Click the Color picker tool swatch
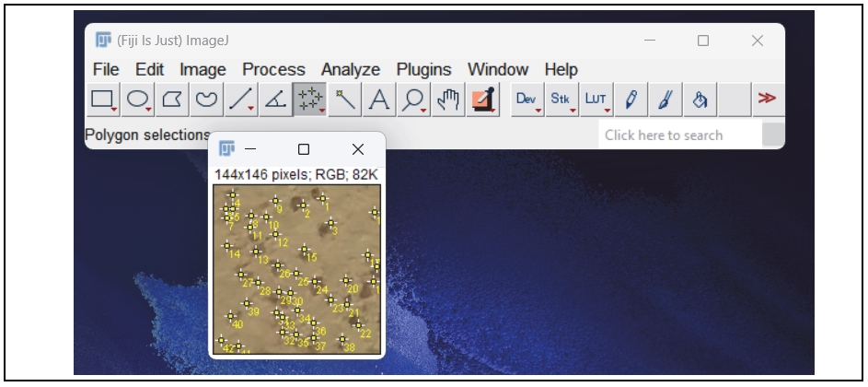Image resolution: width=868 pixels, height=387 pixels. coord(482,100)
